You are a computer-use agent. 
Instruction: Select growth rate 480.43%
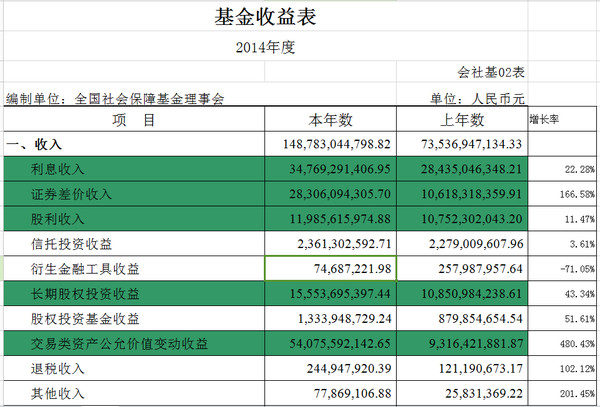click(562, 343)
